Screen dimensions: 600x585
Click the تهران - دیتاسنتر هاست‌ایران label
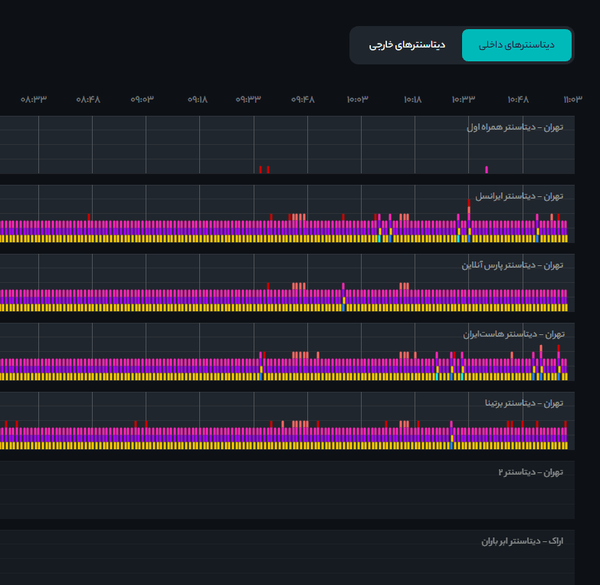click(514, 334)
